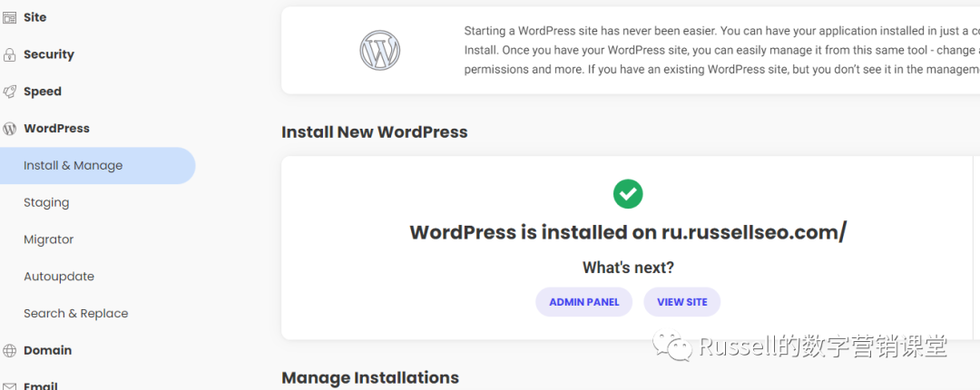Select the Install & Manage menu item
The height and width of the screenshot is (390, 980).
tap(73, 166)
